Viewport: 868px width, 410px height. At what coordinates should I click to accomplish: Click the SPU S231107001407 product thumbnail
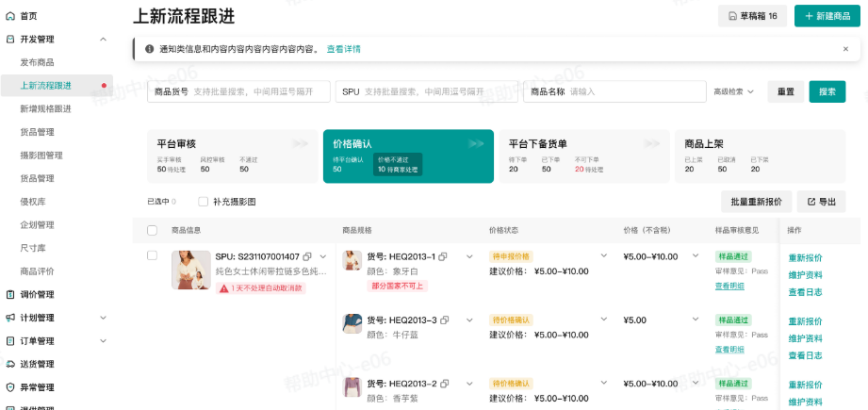(x=191, y=270)
